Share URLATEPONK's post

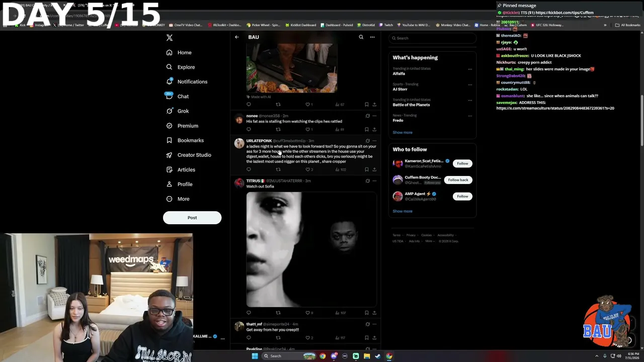pos(374,169)
